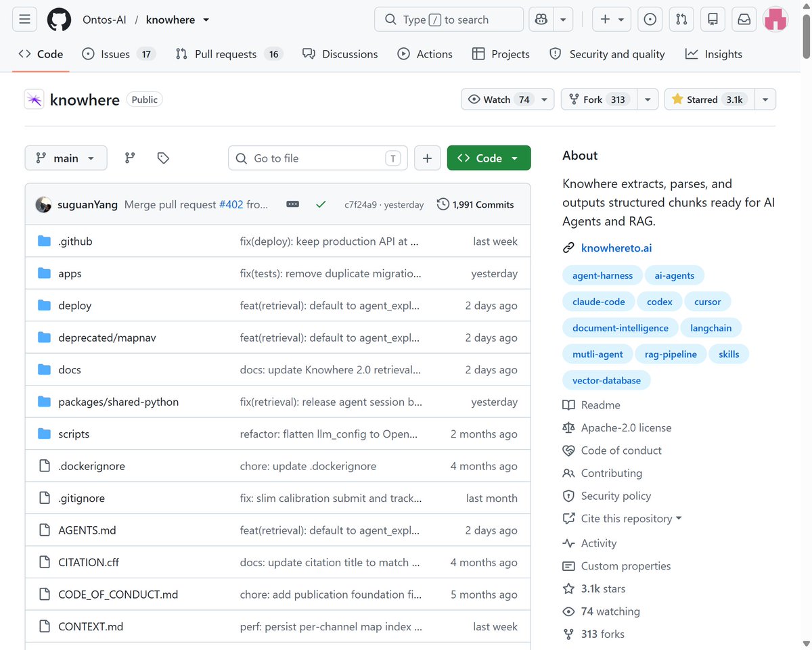Open Code of conduct link
The width and height of the screenshot is (812, 650).
(612, 450)
